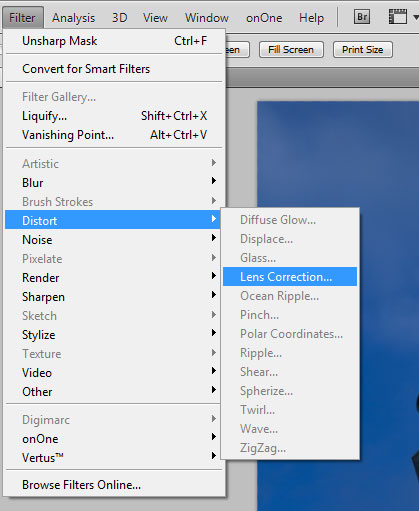Reapply Unsharp Mask from the Filter menu
419x511 pixels.
coord(114,41)
